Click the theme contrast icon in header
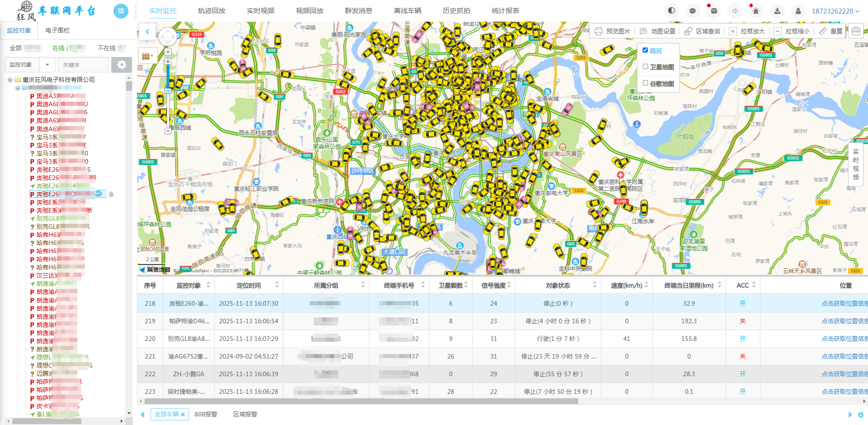The width and height of the screenshot is (868, 425). click(x=671, y=11)
